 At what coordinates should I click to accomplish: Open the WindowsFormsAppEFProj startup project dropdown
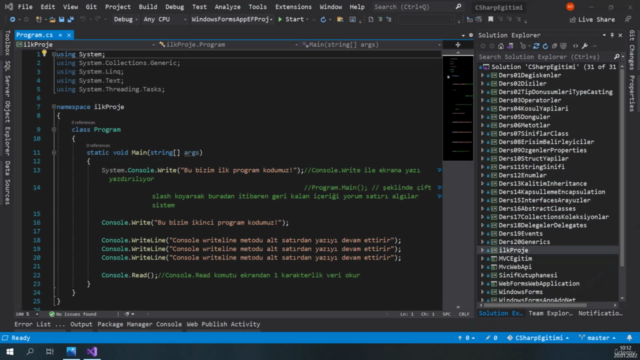tap(232, 20)
